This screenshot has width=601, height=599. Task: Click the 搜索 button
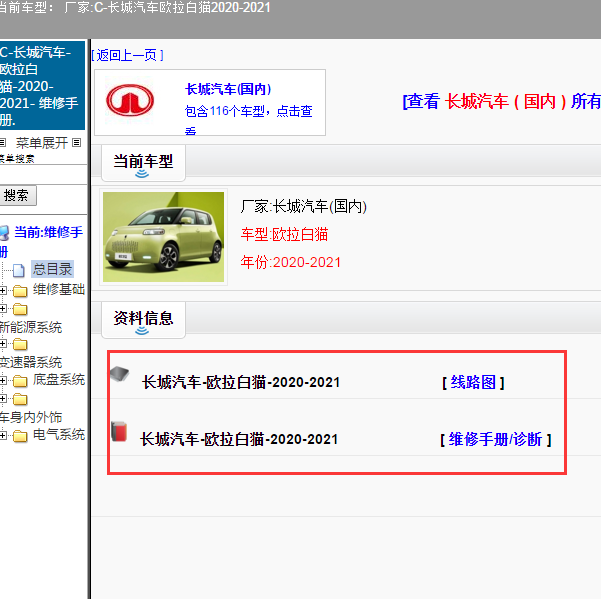[x=17, y=195]
